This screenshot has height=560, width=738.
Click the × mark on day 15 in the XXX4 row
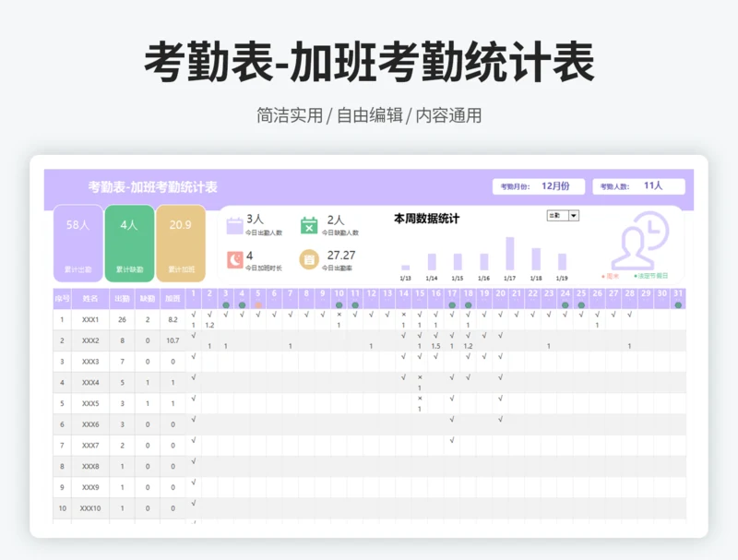coord(420,377)
